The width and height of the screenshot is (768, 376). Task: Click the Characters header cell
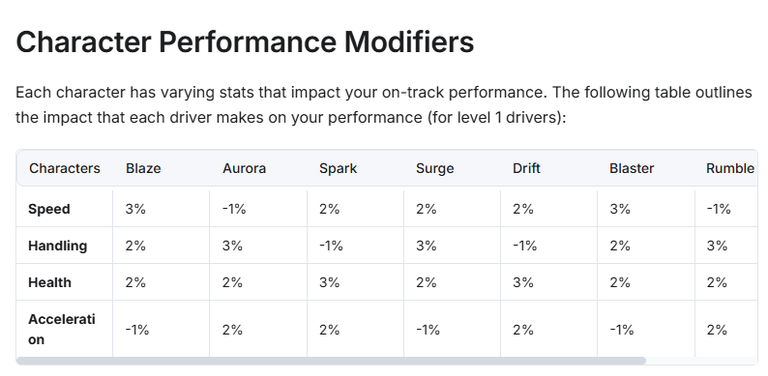(64, 168)
